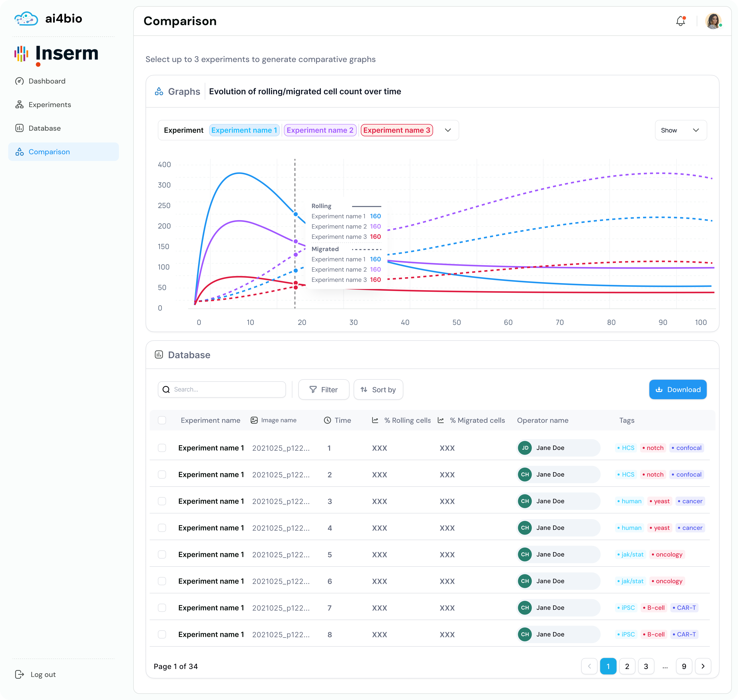738x700 pixels.
Task: Check the row with Time 7
Action: 162,608
